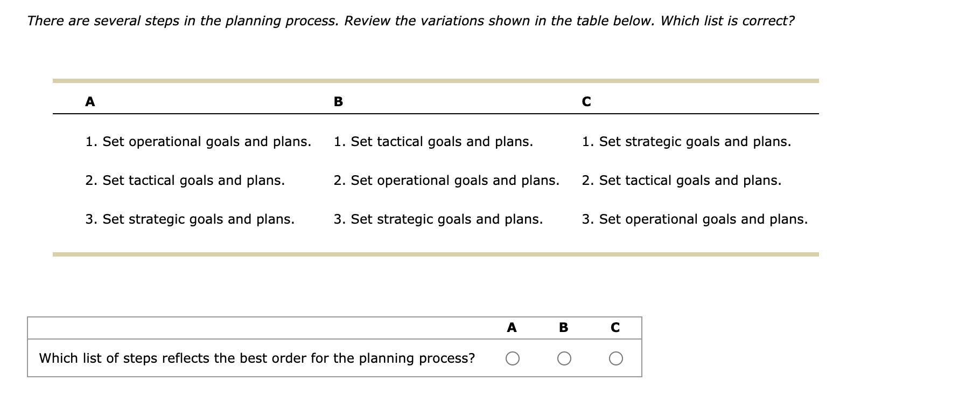The height and width of the screenshot is (401, 980).
Task: Click 'Set strategic goals and plans' in list B
Action: [x=438, y=219]
